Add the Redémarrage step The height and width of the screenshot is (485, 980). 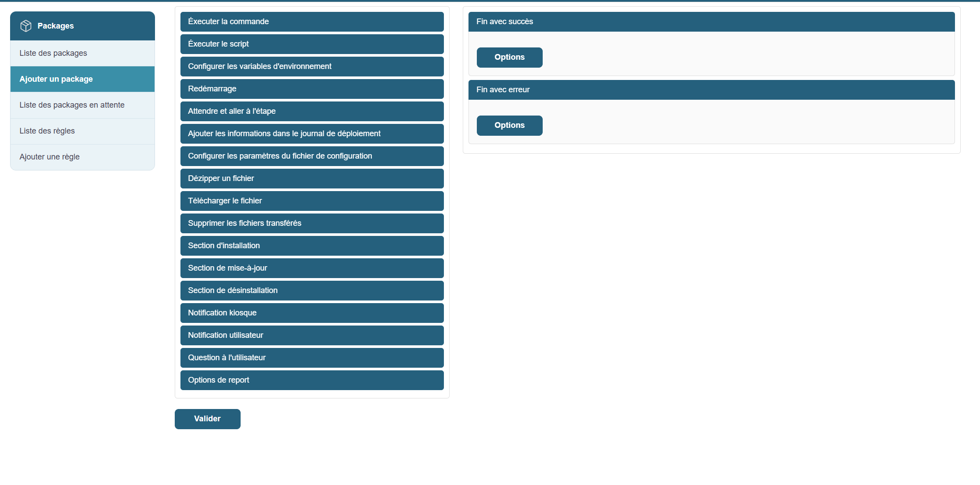tap(312, 89)
